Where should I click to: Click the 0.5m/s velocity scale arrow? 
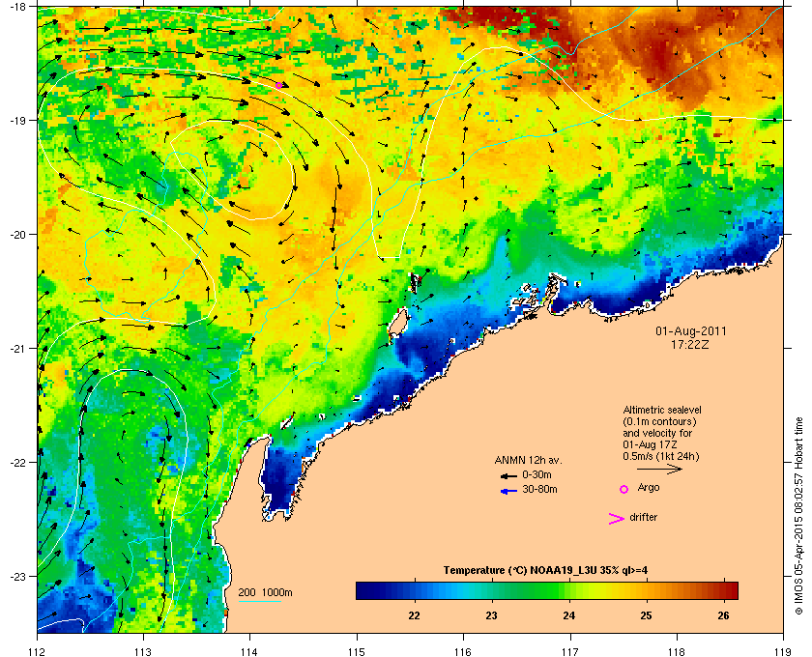tap(659, 469)
